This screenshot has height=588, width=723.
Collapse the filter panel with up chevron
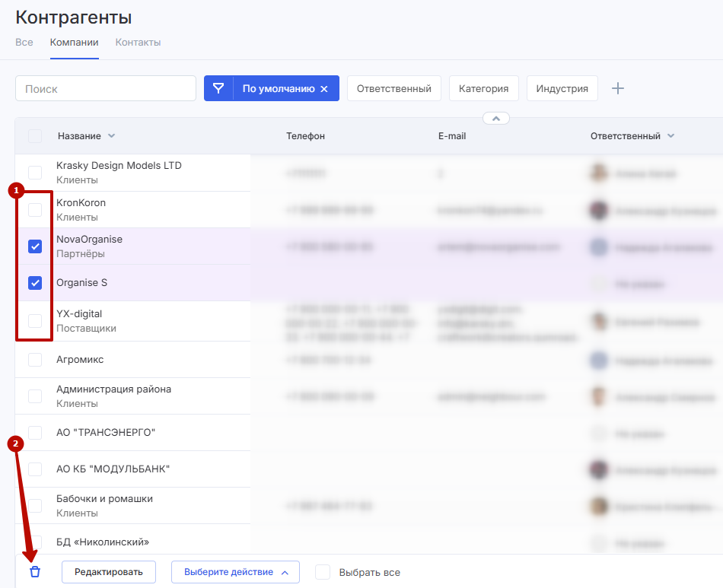pos(495,119)
